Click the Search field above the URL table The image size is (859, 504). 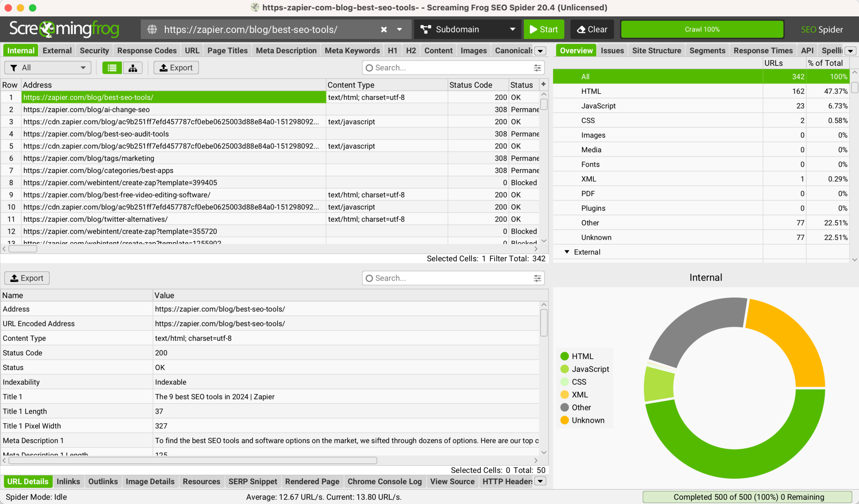pos(443,67)
